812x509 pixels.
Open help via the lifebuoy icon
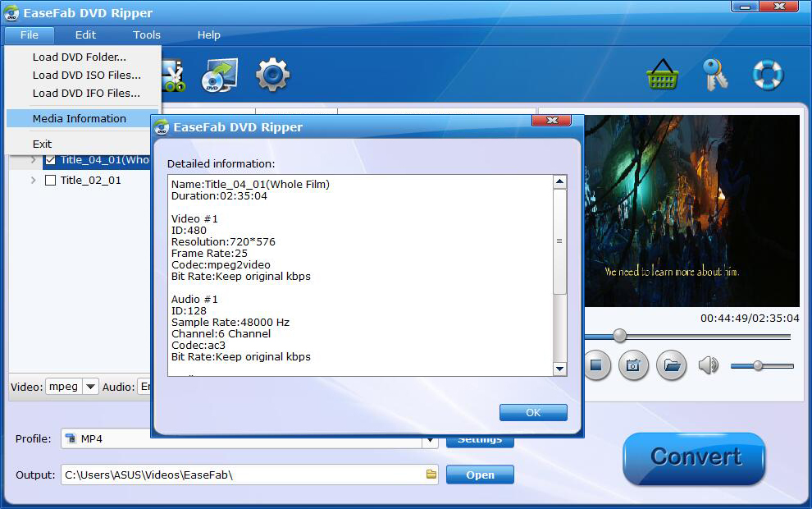tap(768, 76)
